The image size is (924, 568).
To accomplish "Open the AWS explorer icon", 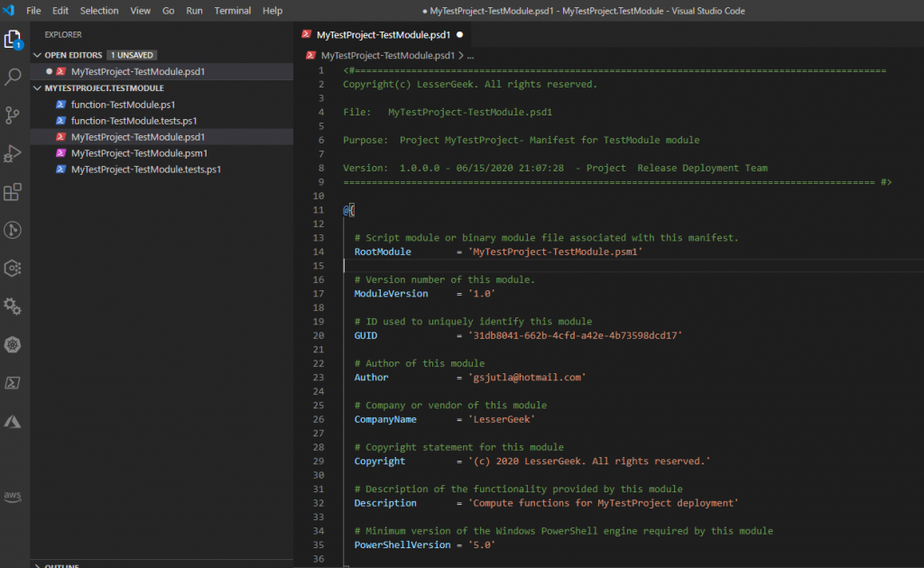I will (14, 496).
